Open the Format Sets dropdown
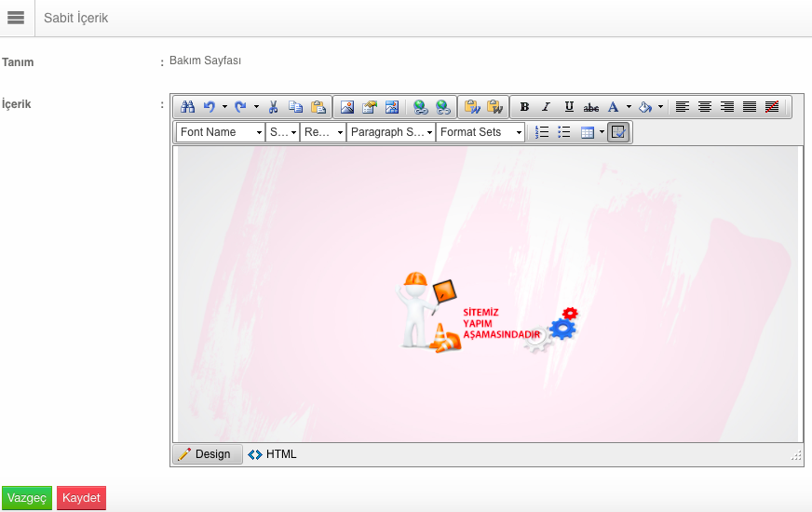812x512 pixels. [480, 132]
